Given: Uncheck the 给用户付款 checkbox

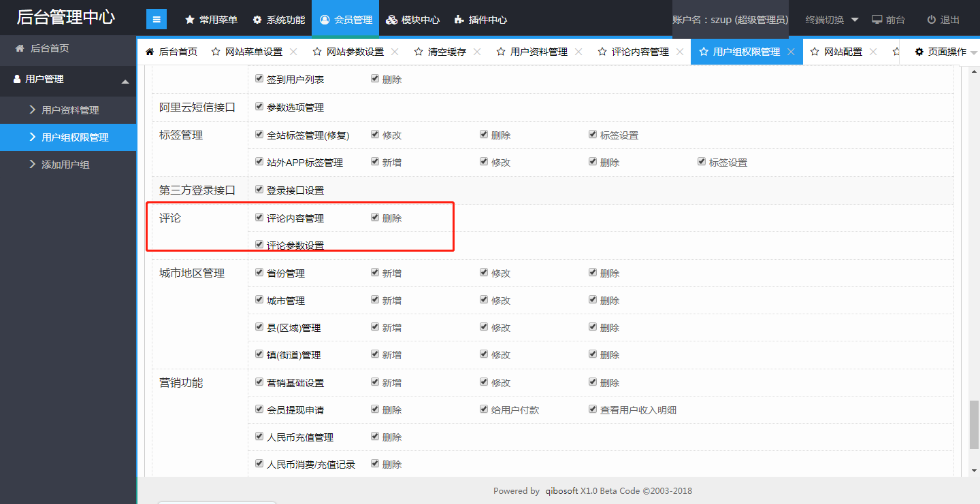Looking at the screenshot, I should (484, 409).
